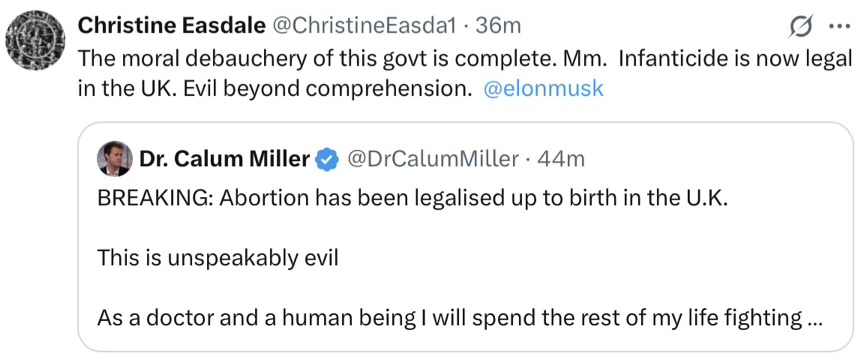The height and width of the screenshot is (363, 861).
Task: Click the @elonmusk mention link
Action: (x=543, y=89)
